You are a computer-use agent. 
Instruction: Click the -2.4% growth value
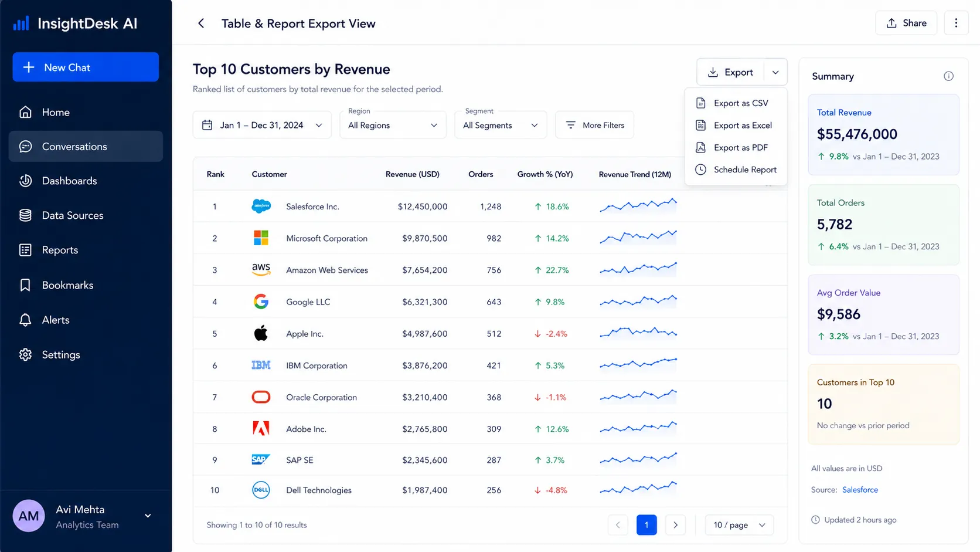[x=556, y=334]
